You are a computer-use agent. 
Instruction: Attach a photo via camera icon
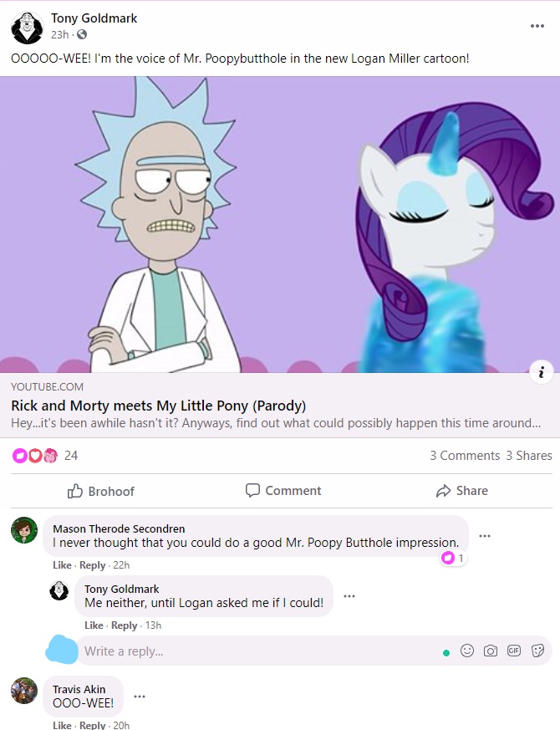click(490, 651)
